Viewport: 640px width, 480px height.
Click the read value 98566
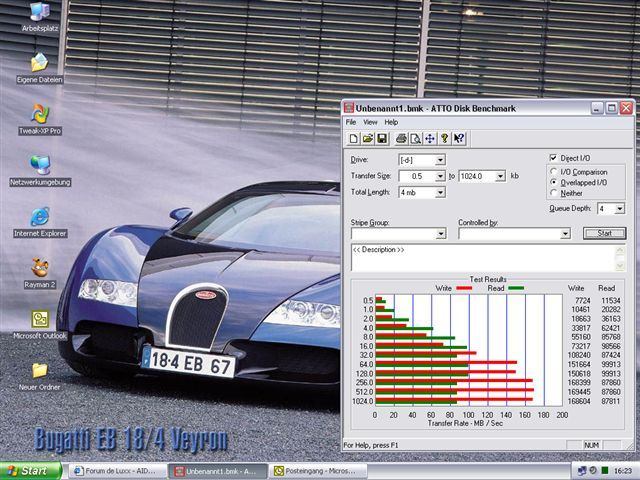[610, 346]
